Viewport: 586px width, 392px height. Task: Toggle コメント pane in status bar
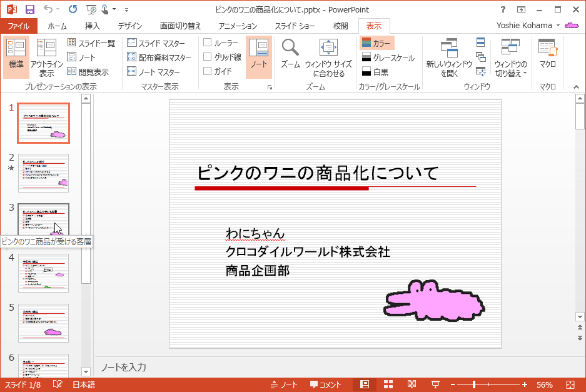[x=325, y=384]
